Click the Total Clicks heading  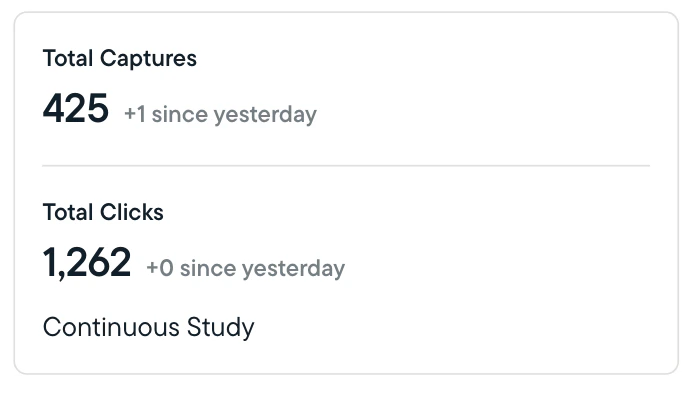tap(103, 212)
